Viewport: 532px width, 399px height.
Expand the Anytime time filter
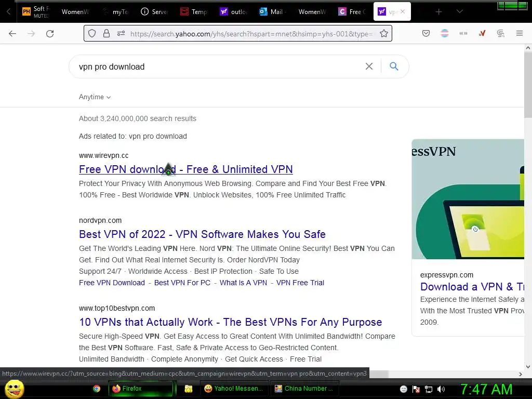click(95, 97)
